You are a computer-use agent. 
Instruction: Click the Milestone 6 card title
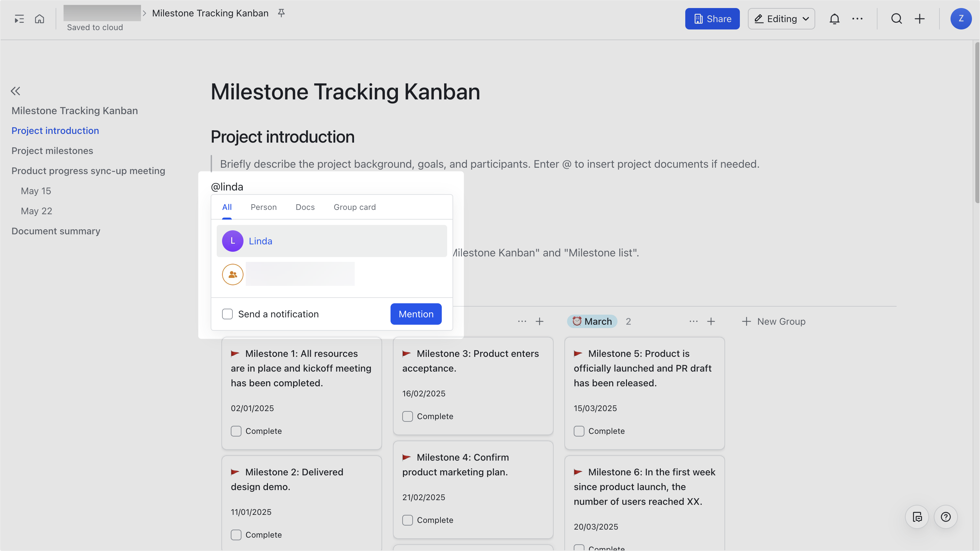[x=644, y=487]
